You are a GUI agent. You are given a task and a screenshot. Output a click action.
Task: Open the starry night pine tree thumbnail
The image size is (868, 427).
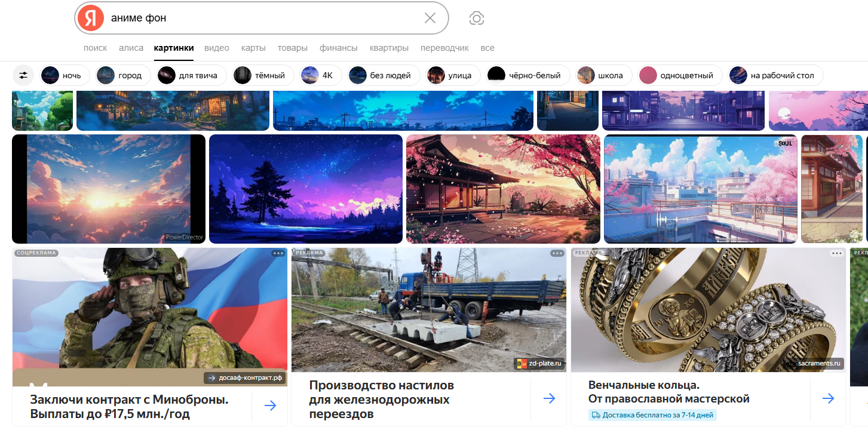[306, 189]
